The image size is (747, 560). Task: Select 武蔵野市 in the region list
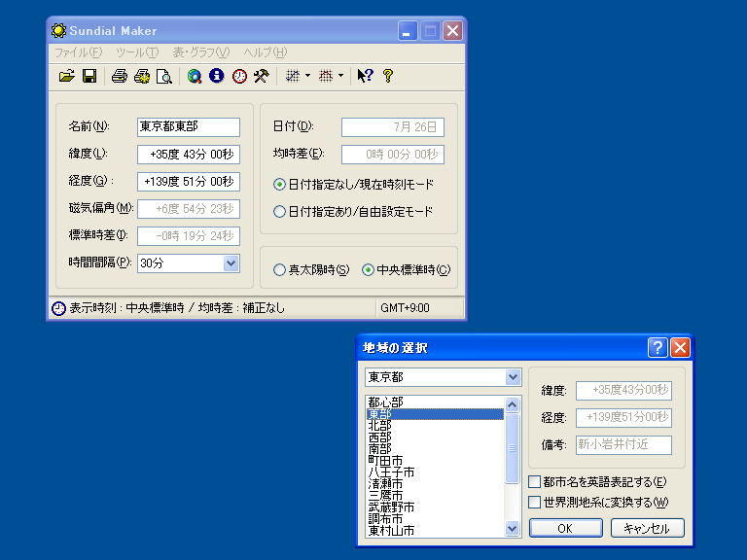pyautogui.click(x=435, y=507)
